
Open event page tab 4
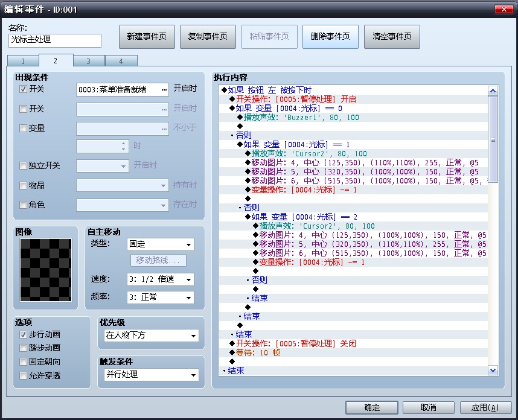pos(121,61)
